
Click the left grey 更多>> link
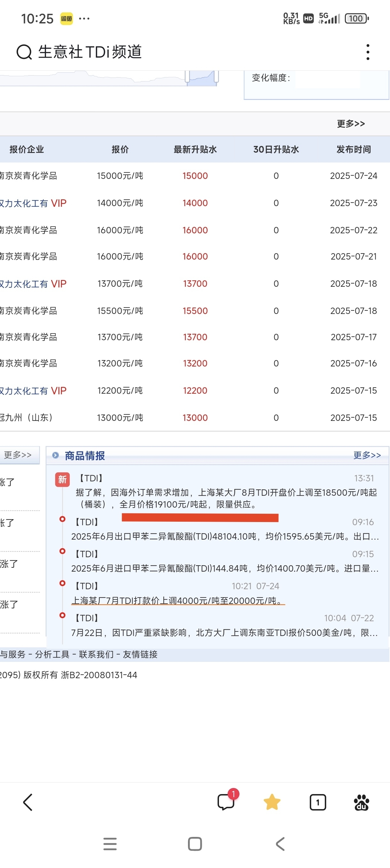(x=18, y=455)
